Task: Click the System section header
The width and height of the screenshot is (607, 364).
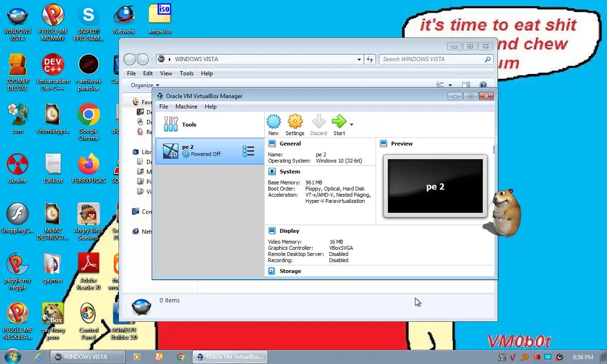Action: [x=290, y=172]
